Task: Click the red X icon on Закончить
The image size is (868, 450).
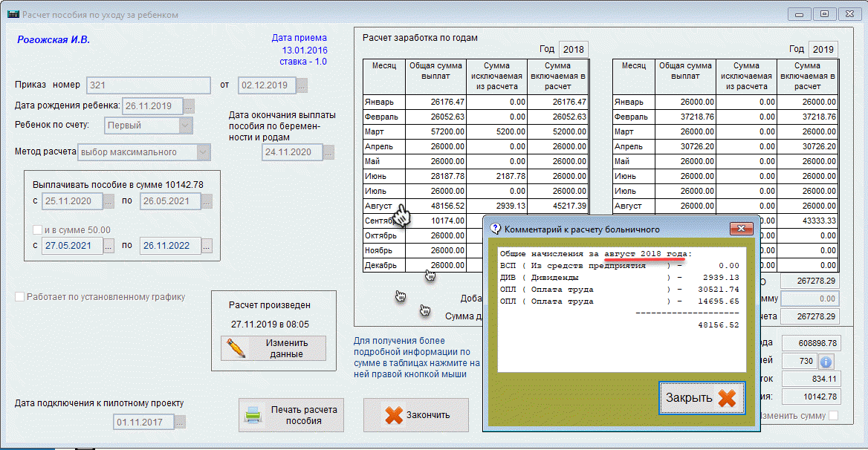Action: 394,415
